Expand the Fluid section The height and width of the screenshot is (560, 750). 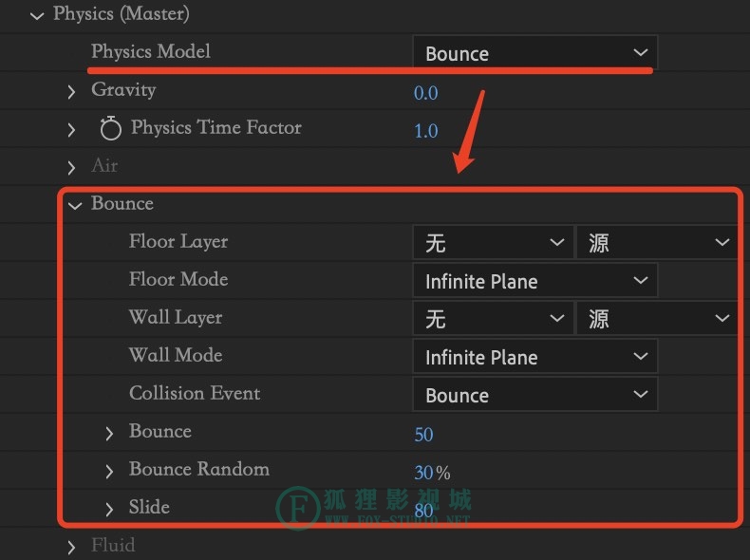pyautogui.click(x=71, y=547)
